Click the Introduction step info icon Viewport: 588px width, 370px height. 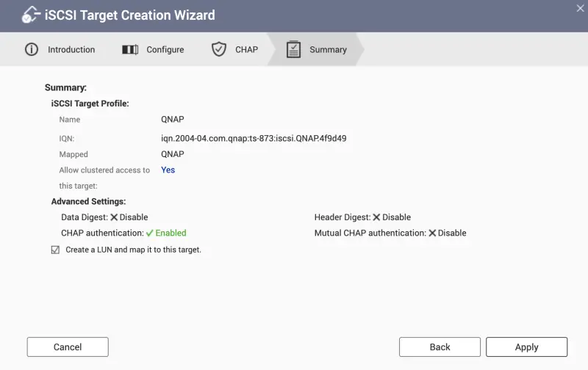32,49
